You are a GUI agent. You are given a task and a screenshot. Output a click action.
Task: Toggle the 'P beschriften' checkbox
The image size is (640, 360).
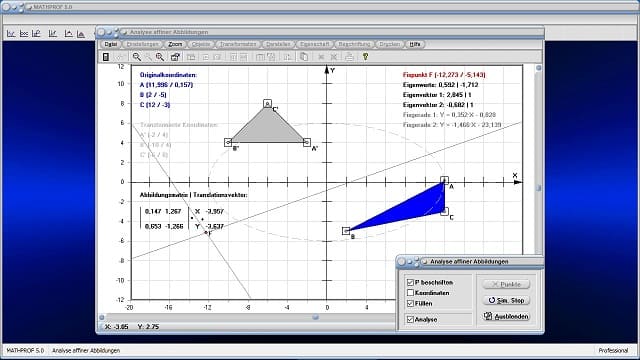click(411, 282)
